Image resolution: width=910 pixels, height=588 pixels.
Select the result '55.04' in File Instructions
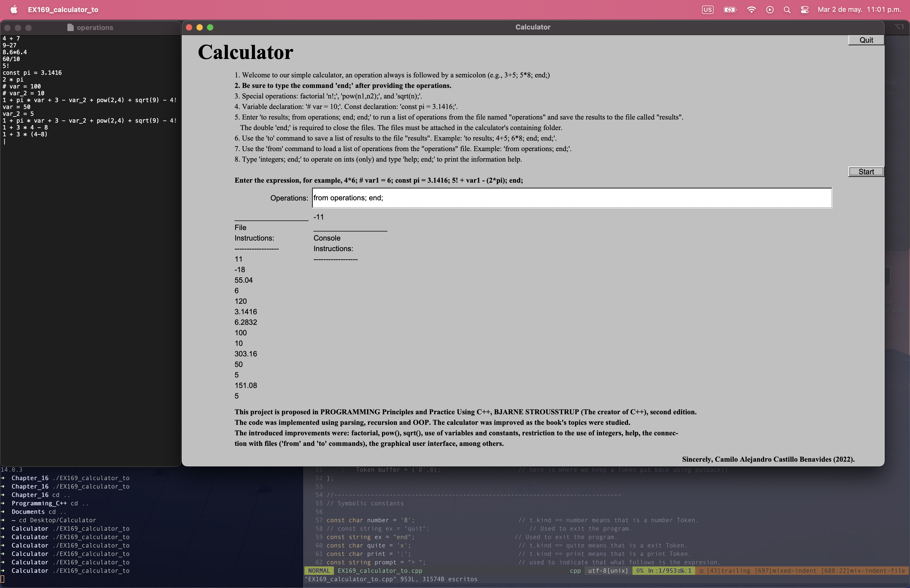pyautogui.click(x=244, y=280)
